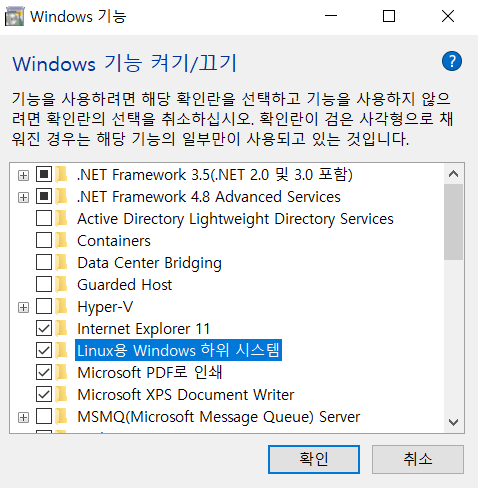Enable the Guarded Host checkbox

click(x=44, y=285)
